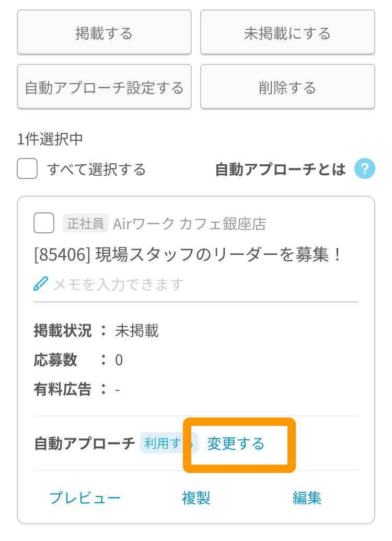Viewport: 392px width, 541px height.
Task: Click the 編集 link
Action: click(307, 498)
